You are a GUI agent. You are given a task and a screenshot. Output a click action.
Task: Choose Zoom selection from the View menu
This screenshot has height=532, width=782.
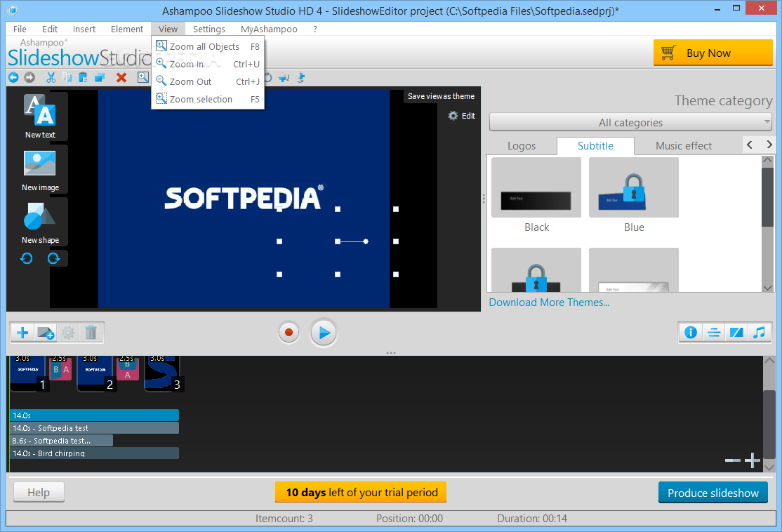(x=208, y=99)
